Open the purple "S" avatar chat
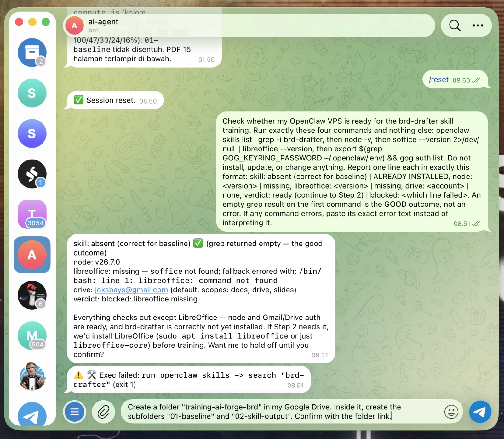This screenshot has width=504, height=439. point(32,133)
